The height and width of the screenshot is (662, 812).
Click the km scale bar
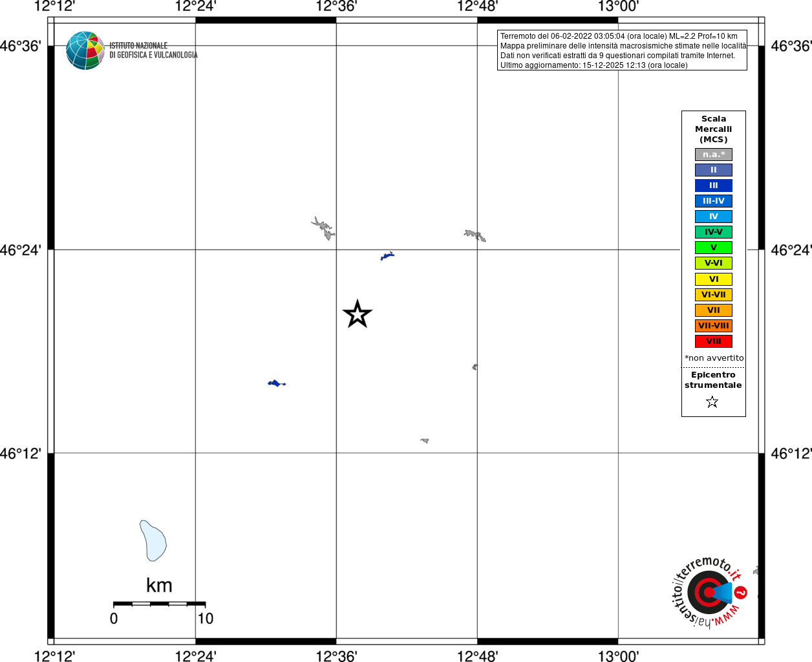pos(159,604)
